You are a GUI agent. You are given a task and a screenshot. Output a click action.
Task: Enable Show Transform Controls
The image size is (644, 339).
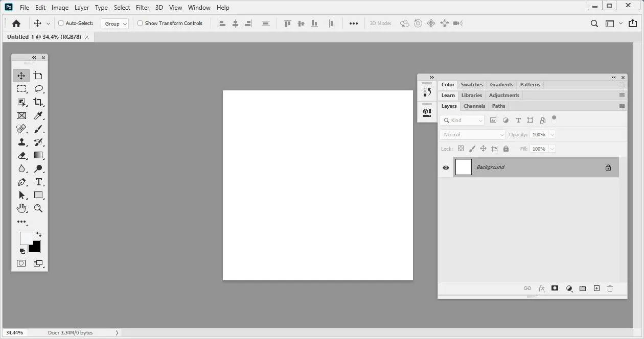(139, 23)
